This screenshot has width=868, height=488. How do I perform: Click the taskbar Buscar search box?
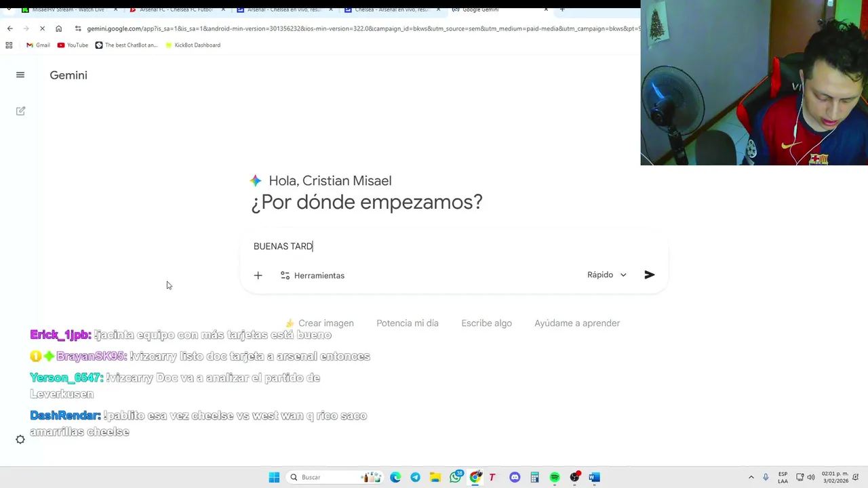point(334,477)
